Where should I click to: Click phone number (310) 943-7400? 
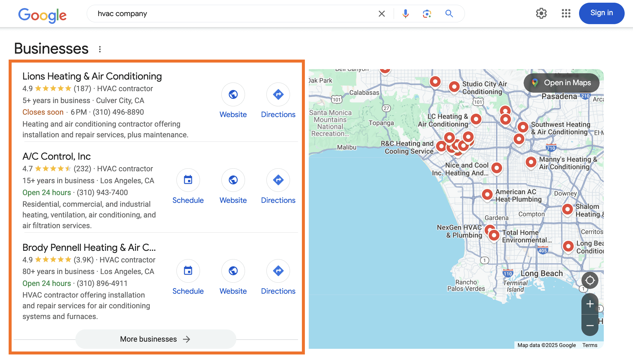click(x=102, y=193)
